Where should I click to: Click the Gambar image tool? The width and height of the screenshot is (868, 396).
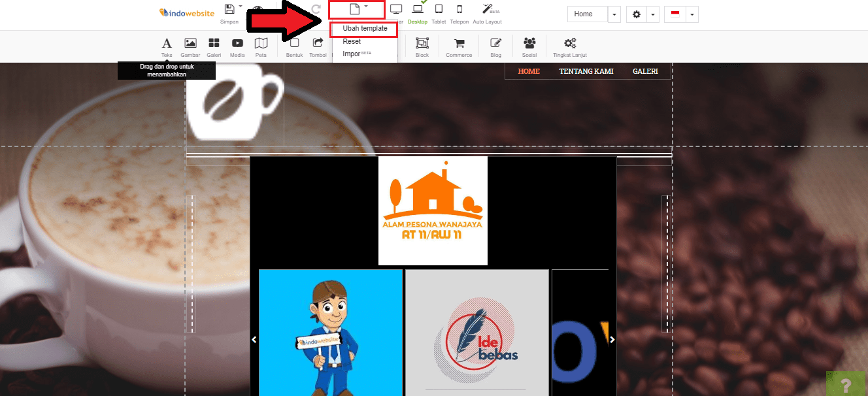point(190,44)
